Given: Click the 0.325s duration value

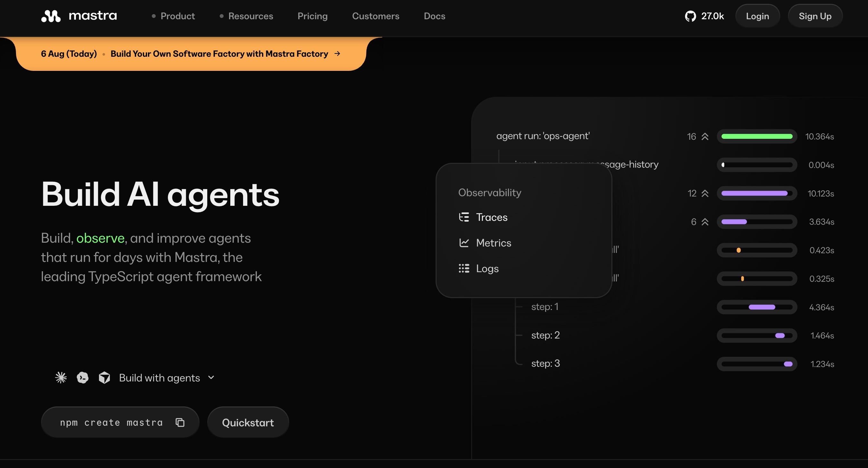Looking at the screenshot, I should pos(822,279).
